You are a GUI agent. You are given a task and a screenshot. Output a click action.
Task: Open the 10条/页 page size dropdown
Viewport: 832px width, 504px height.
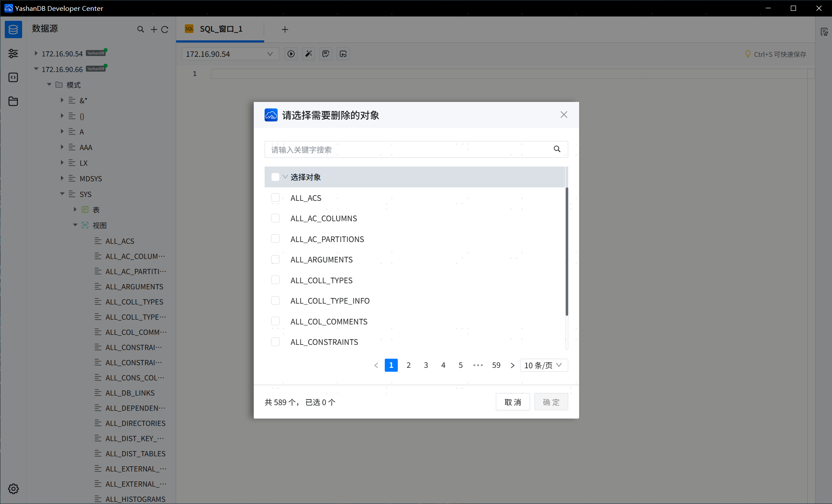tap(544, 365)
